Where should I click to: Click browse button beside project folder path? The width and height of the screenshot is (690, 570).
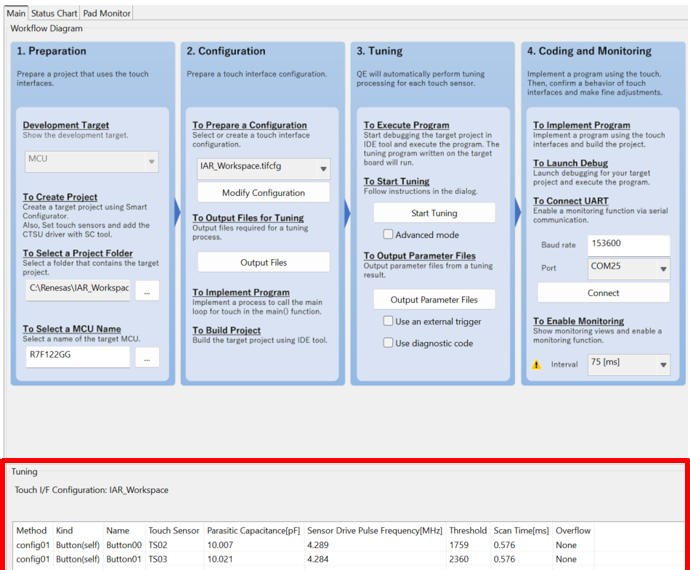tap(147, 290)
